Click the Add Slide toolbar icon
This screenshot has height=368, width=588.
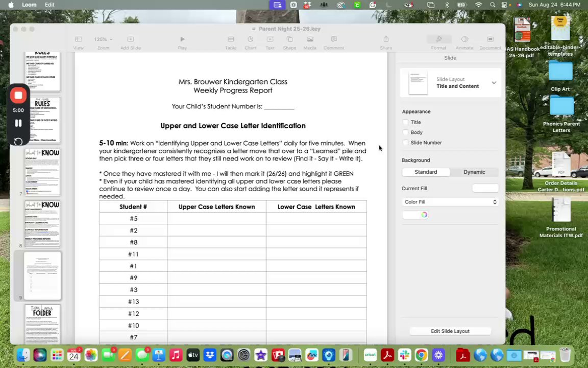click(x=131, y=39)
